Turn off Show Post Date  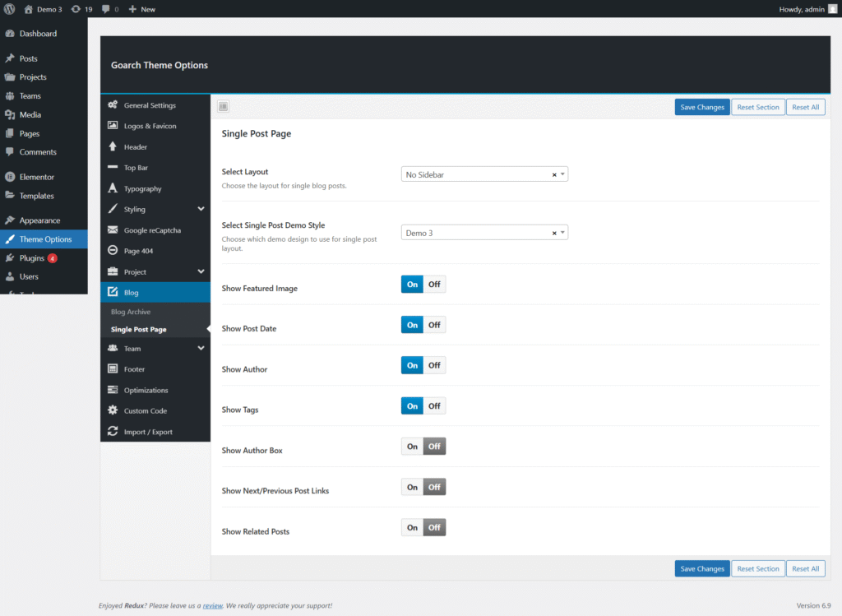pyautogui.click(x=434, y=325)
